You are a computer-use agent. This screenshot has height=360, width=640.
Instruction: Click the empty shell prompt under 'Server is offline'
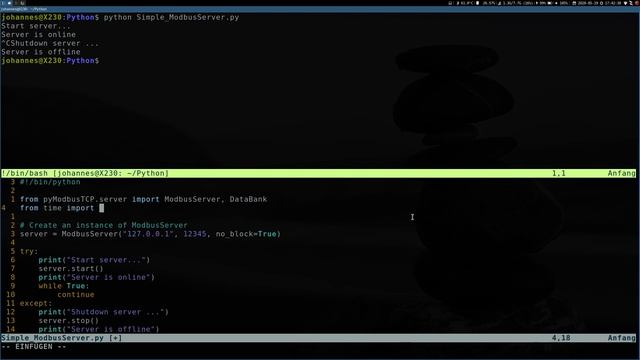point(50,60)
